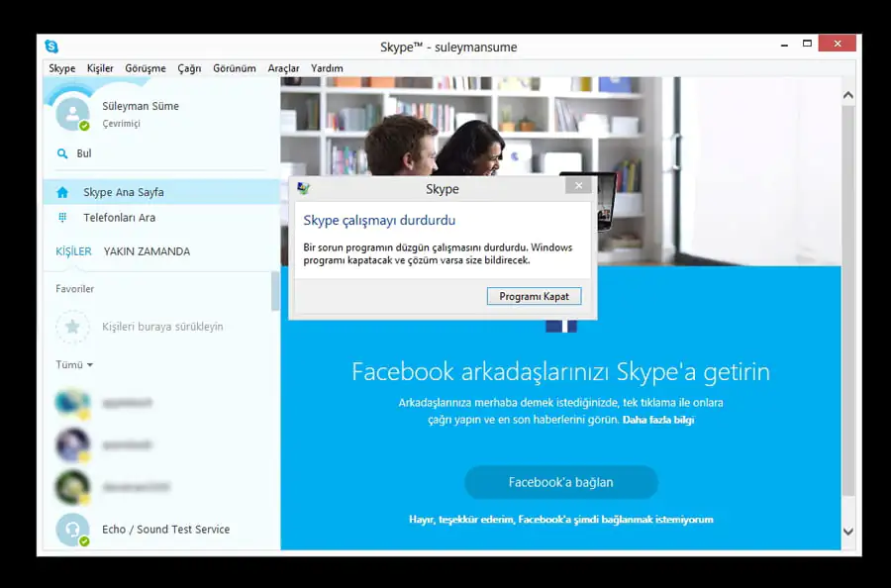Expand the Tümü contact filter dropdown

click(74, 364)
